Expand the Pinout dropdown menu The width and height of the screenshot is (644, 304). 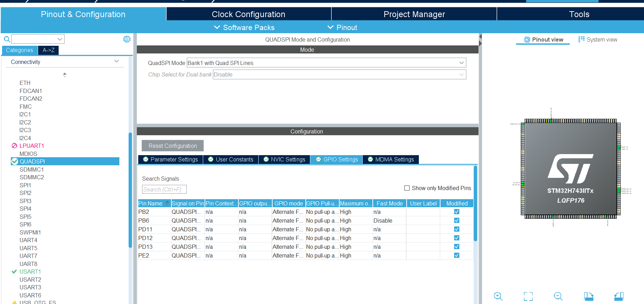(x=342, y=27)
